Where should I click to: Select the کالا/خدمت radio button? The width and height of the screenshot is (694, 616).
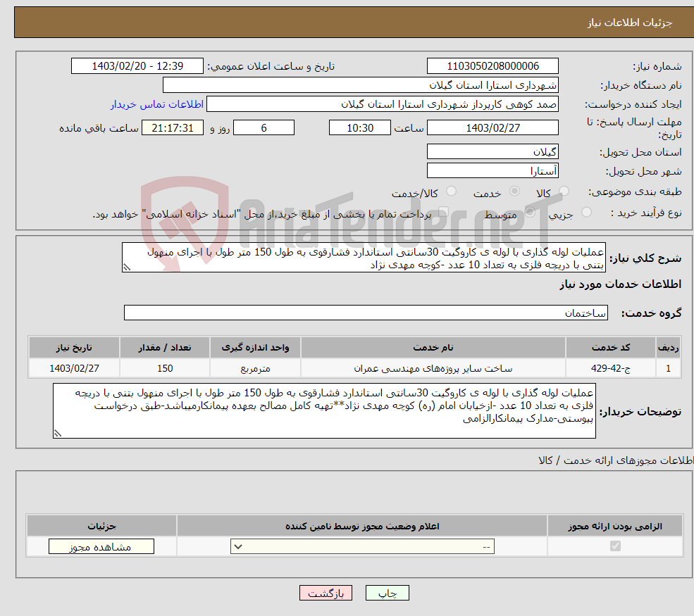[451, 191]
